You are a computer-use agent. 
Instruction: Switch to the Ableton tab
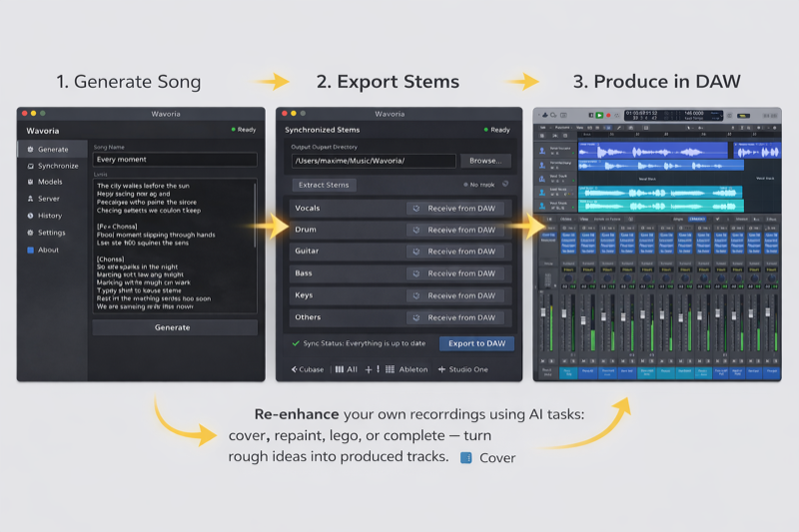[406, 369]
